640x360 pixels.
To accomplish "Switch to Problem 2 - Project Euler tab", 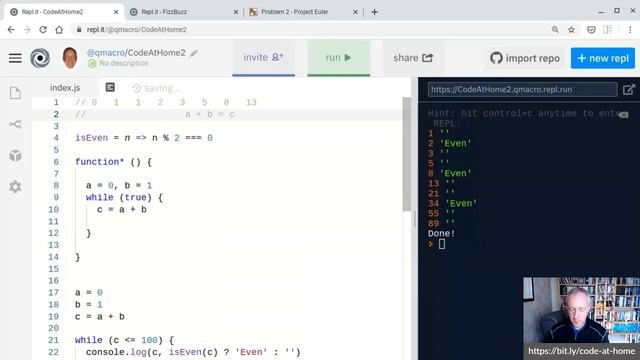I will tap(303, 12).
